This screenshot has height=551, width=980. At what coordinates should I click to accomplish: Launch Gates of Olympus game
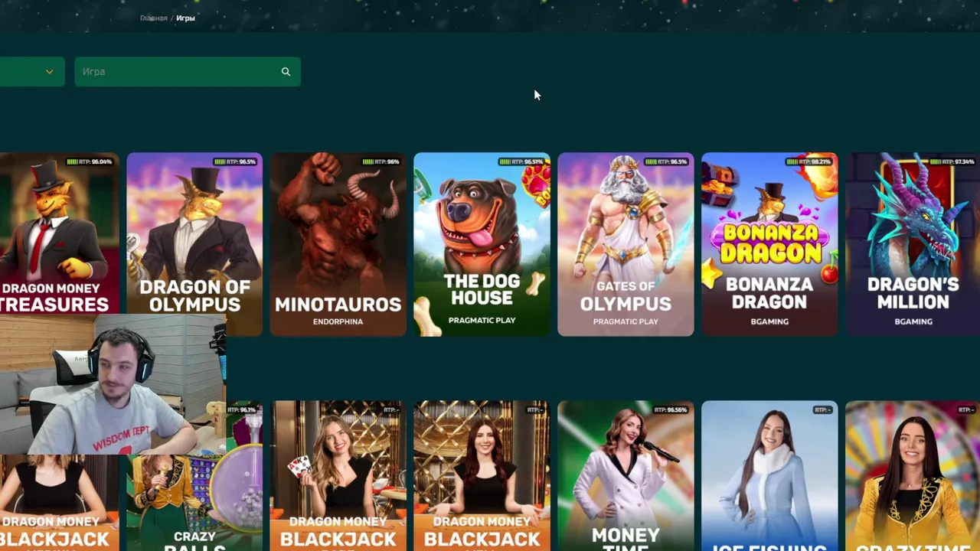626,244
